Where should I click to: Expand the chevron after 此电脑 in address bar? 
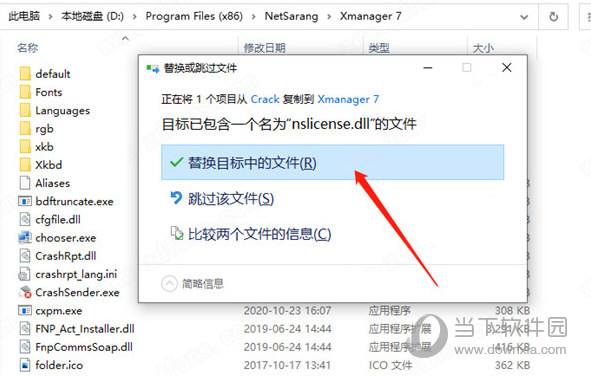[50, 17]
